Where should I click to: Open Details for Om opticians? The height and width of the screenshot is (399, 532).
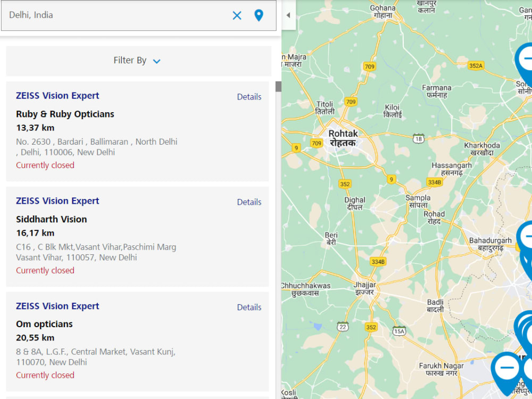(x=249, y=307)
